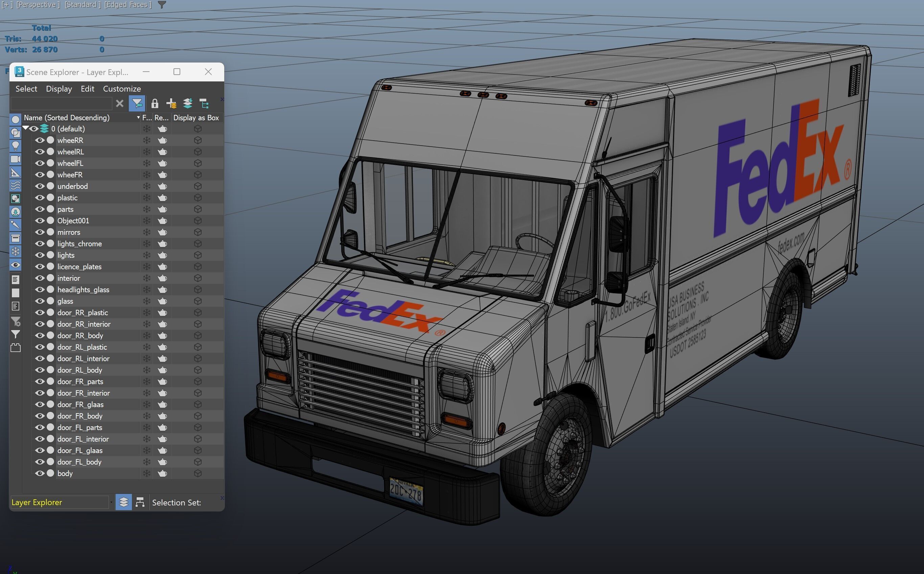Open the Name column sort dropdown arrow
Viewport: 924px width, 574px height.
[138, 118]
